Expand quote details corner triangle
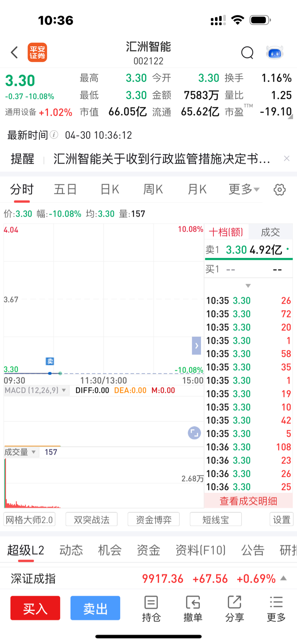 [290, 116]
